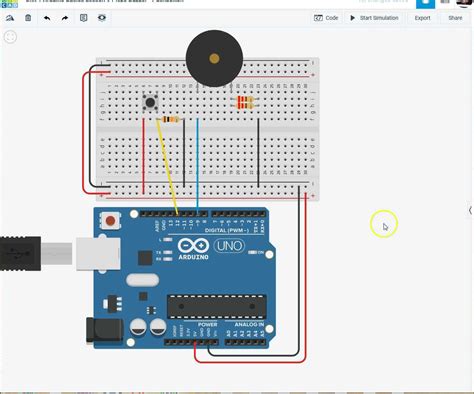
Task: Select the circuit view blue button
Action: [x=425, y=3]
